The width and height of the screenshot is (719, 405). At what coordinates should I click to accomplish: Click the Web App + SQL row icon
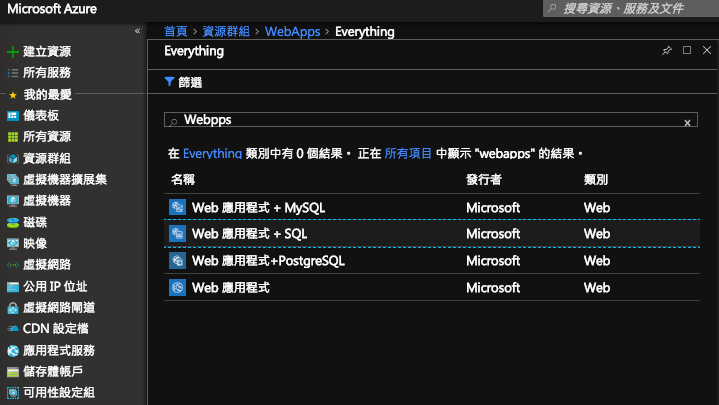(177, 233)
